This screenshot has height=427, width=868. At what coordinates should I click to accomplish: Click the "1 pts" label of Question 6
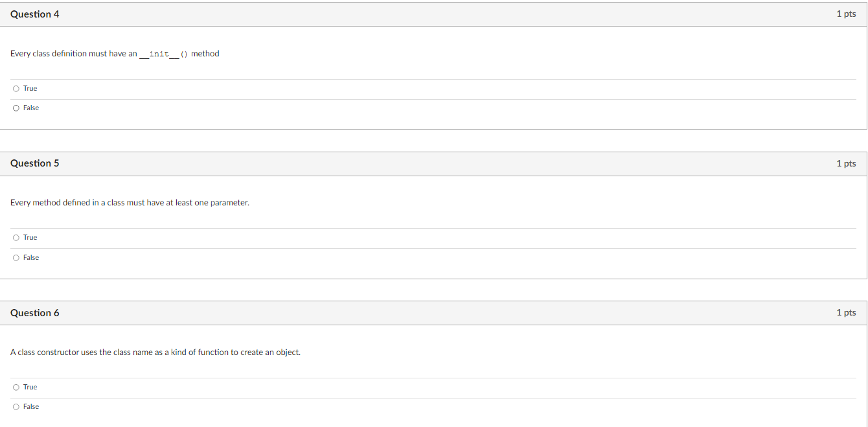coord(846,313)
